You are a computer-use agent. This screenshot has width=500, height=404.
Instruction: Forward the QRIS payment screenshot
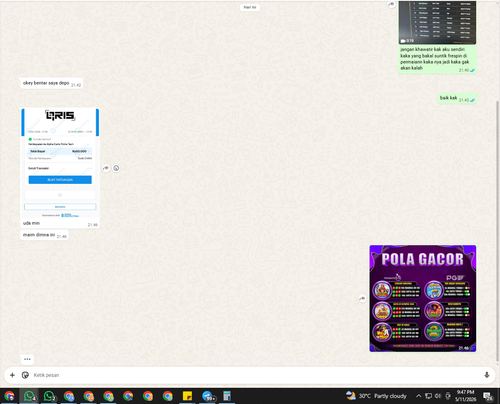pos(106,168)
